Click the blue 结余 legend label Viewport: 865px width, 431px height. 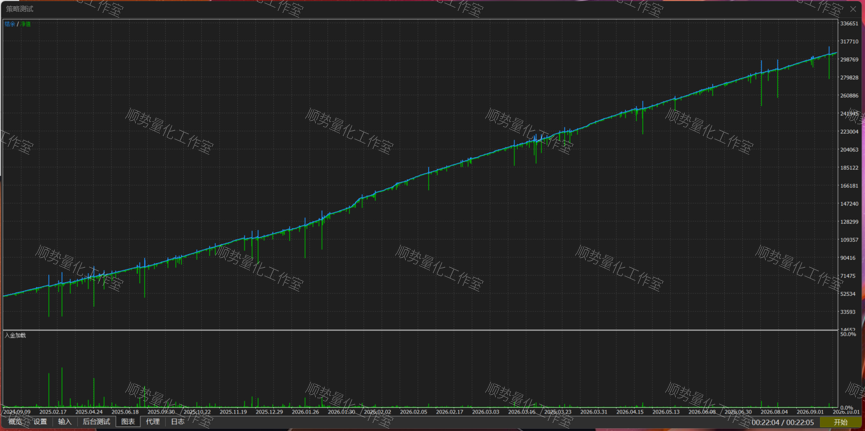10,24
